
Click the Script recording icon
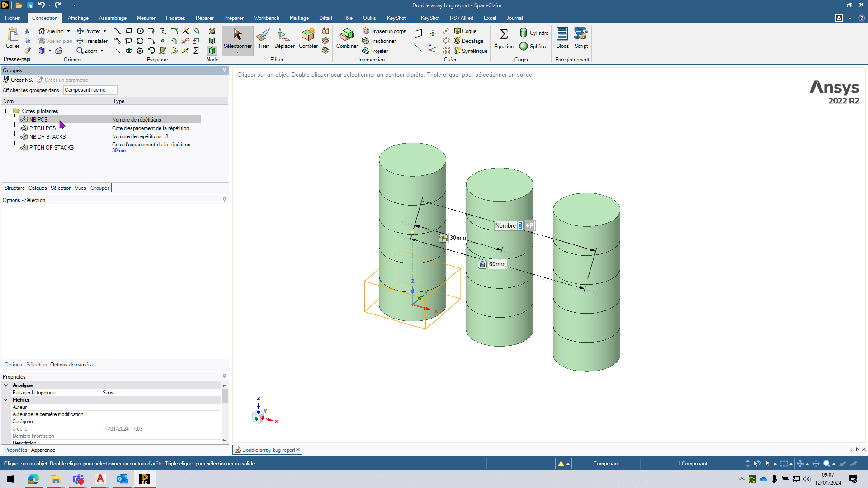(581, 38)
